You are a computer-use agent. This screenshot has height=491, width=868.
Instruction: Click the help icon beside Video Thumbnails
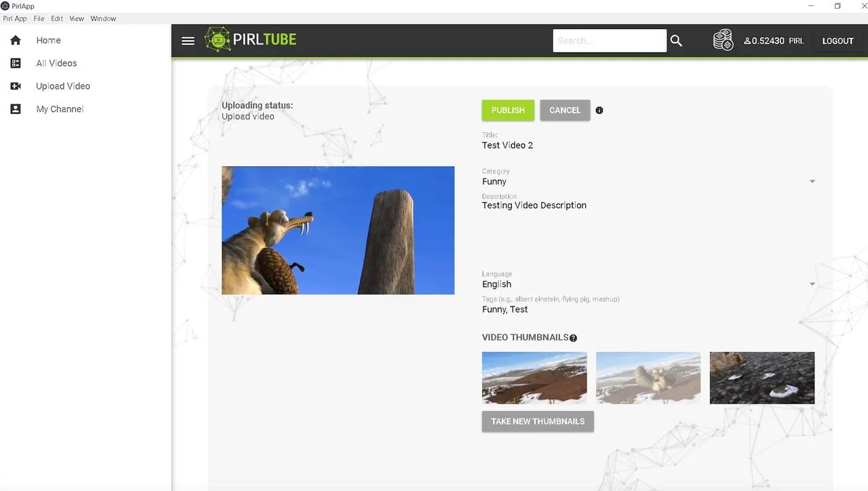[573, 338]
